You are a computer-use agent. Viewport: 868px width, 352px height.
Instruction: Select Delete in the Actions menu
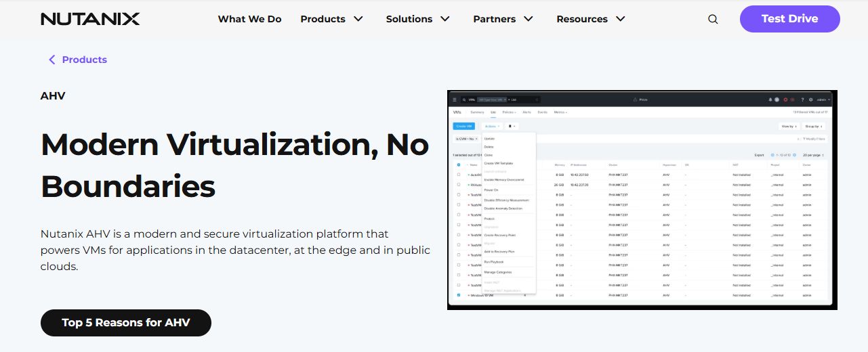489,147
